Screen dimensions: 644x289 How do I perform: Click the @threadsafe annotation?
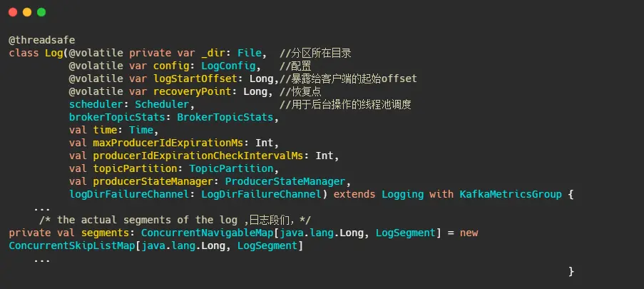coord(42,40)
